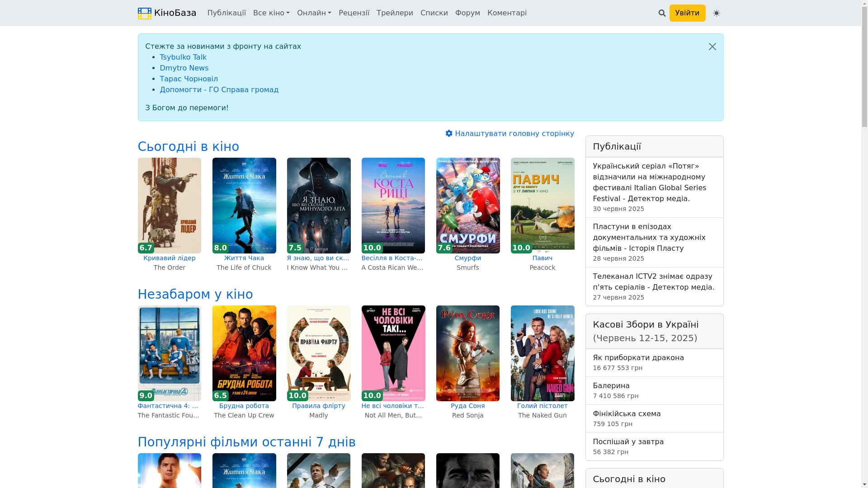This screenshot has height=488, width=868.
Task: Open the Життя Чака poster in today's films
Action: tap(244, 206)
